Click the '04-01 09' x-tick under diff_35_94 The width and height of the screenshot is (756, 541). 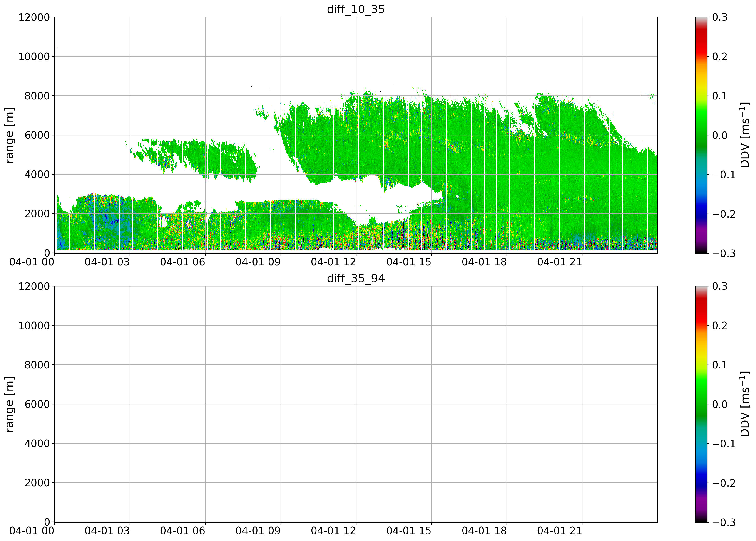(258, 531)
